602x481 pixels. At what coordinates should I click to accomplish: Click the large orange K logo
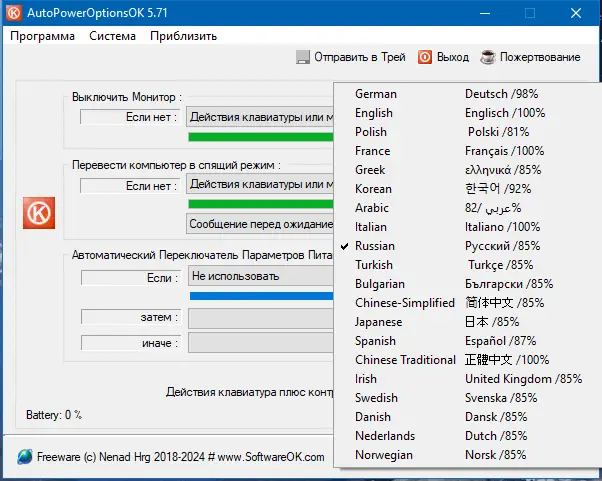[x=39, y=213]
